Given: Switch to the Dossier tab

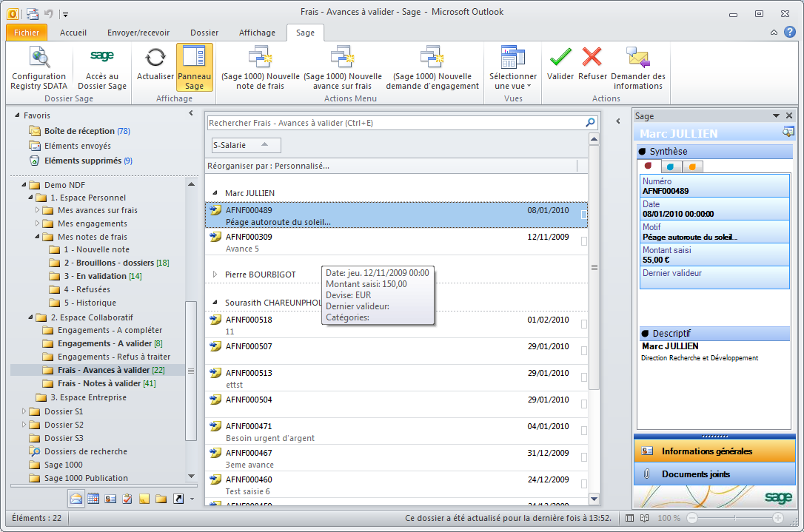Looking at the screenshot, I should (204, 33).
